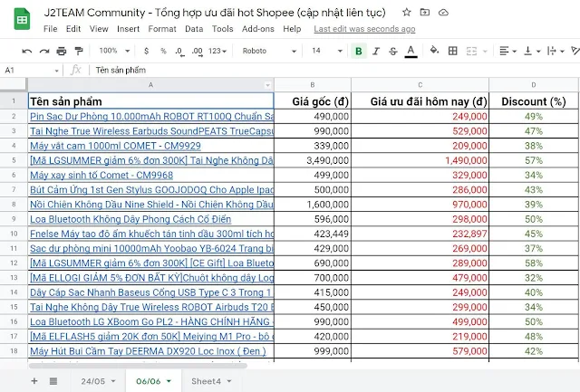Open the File menu
This screenshot has height=392, width=580.
click(x=51, y=29)
